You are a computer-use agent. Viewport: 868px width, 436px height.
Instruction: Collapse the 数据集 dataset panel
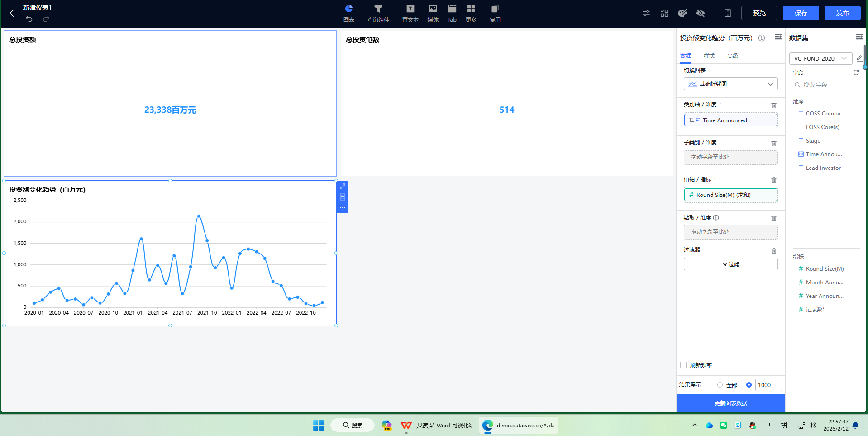pos(859,37)
